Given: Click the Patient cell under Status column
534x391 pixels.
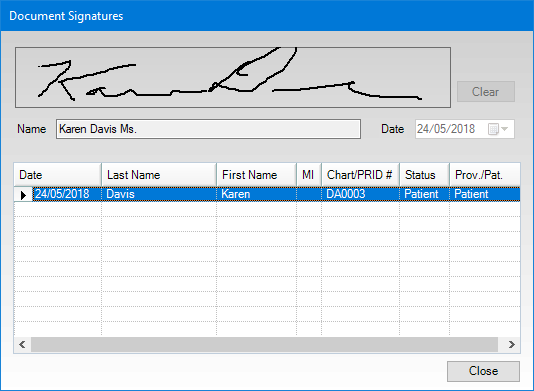Looking at the screenshot, I should pyautogui.click(x=424, y=194).
